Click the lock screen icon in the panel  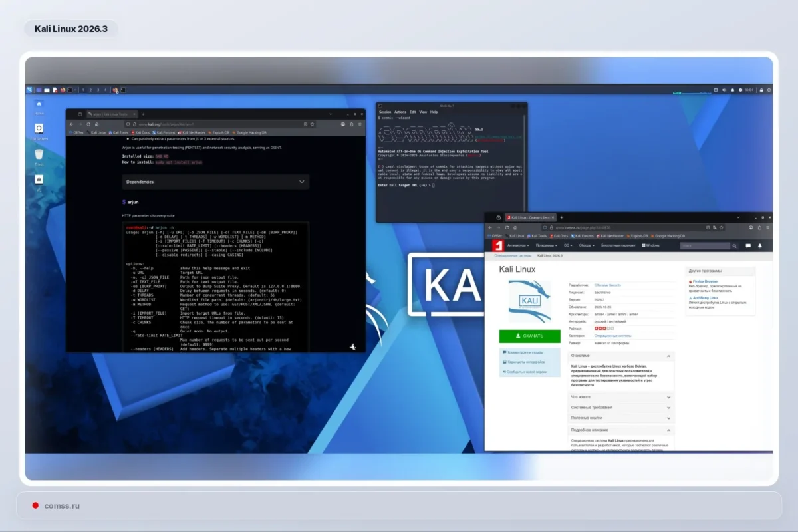(x=761, y=90)
